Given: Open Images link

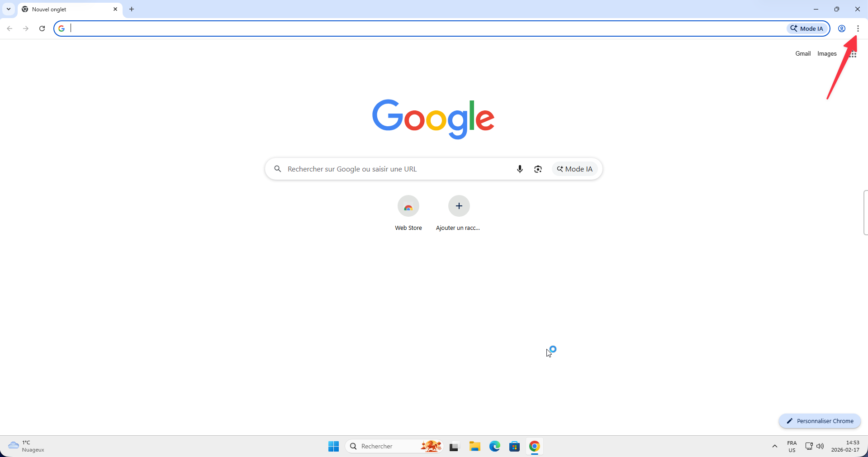Looking at the screenshot, I should pos(827,53).
